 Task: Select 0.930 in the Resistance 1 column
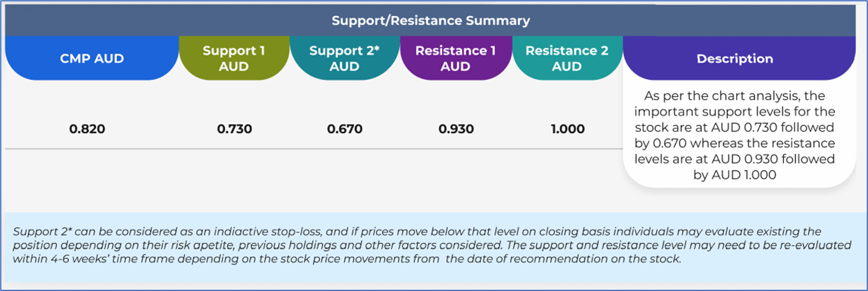pos(456,129)
